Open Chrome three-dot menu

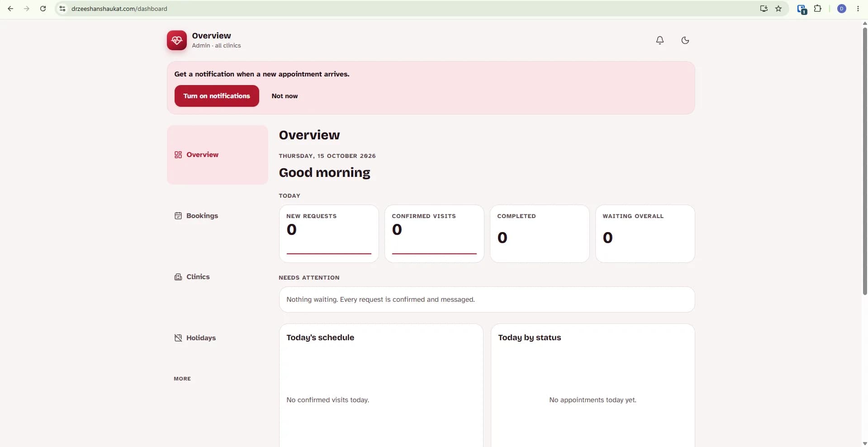(x=858, y=9)
